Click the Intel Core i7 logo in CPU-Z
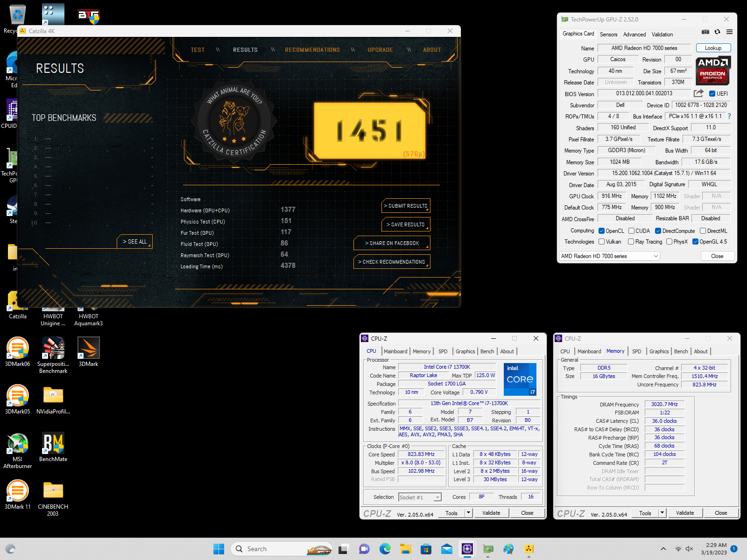This screenshot has height=560, width=747. 520,379
